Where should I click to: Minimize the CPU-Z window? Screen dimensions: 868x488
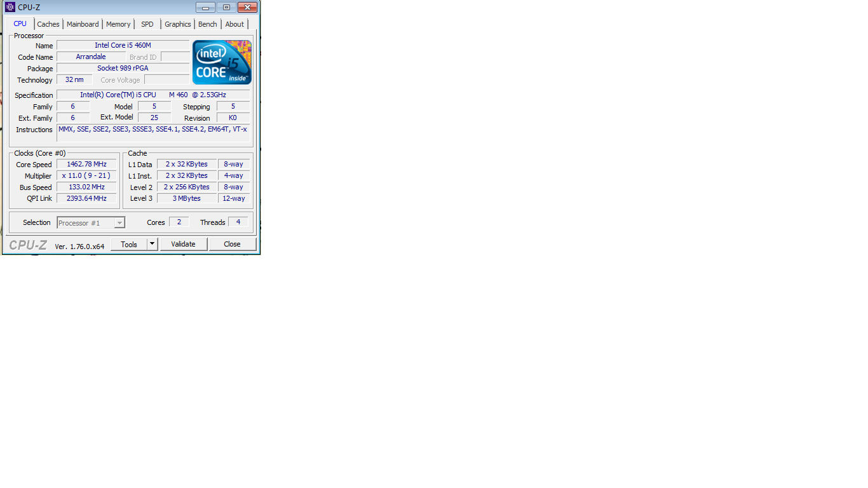tap(205, 8)
